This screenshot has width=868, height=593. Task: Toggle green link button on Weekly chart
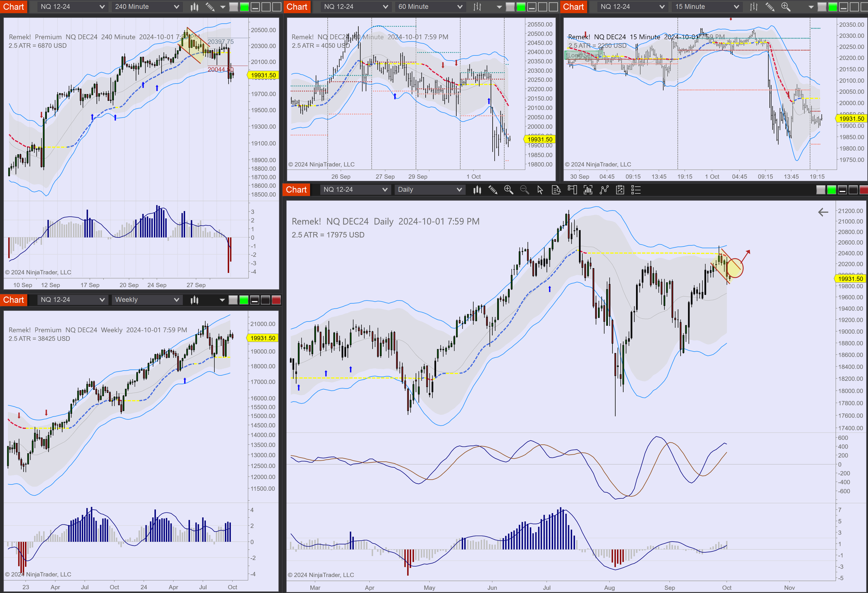pos(244,300)
